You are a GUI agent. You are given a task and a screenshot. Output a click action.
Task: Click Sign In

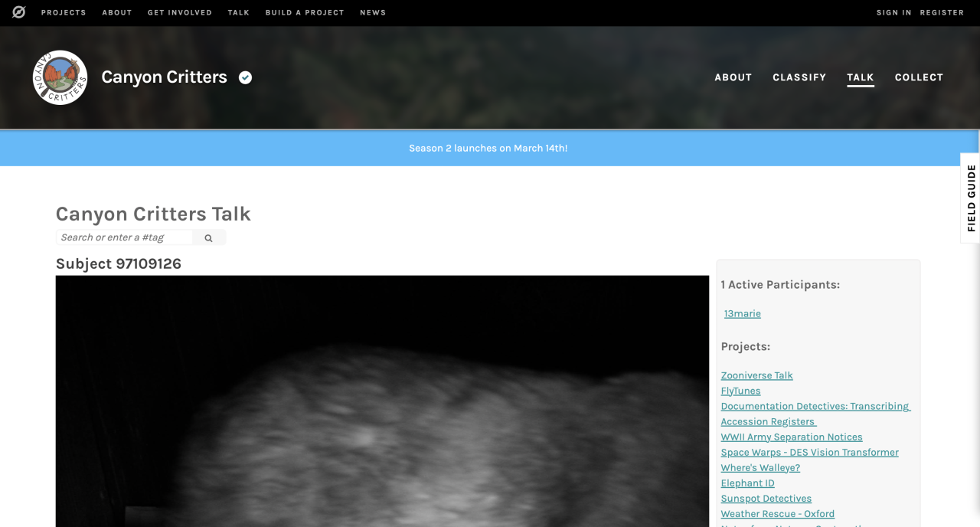click(x=894, y=12)
